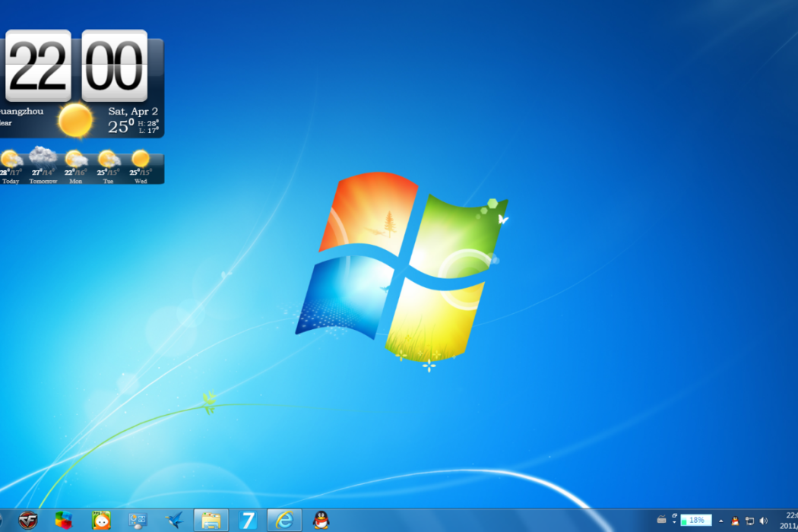Click the 18% usage meter
This screenshot has width=798, height=532.
(696, 521)
